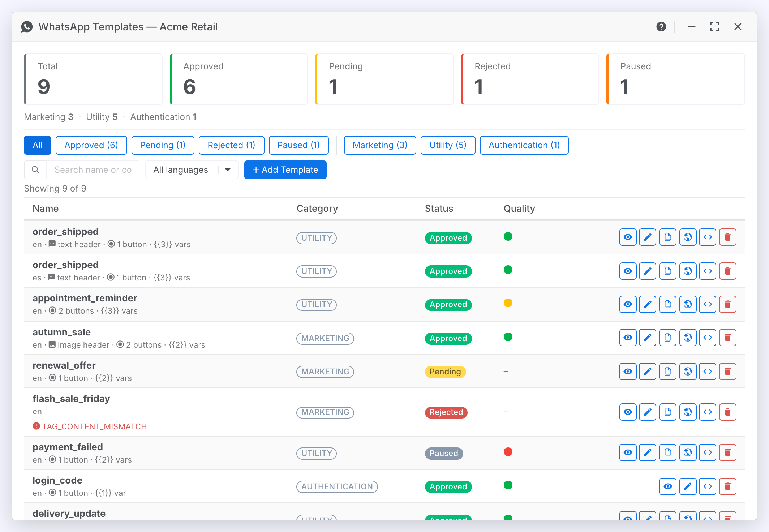Filter by Paused (1)
Screen dimensions: 769x532
coord(299,145)
